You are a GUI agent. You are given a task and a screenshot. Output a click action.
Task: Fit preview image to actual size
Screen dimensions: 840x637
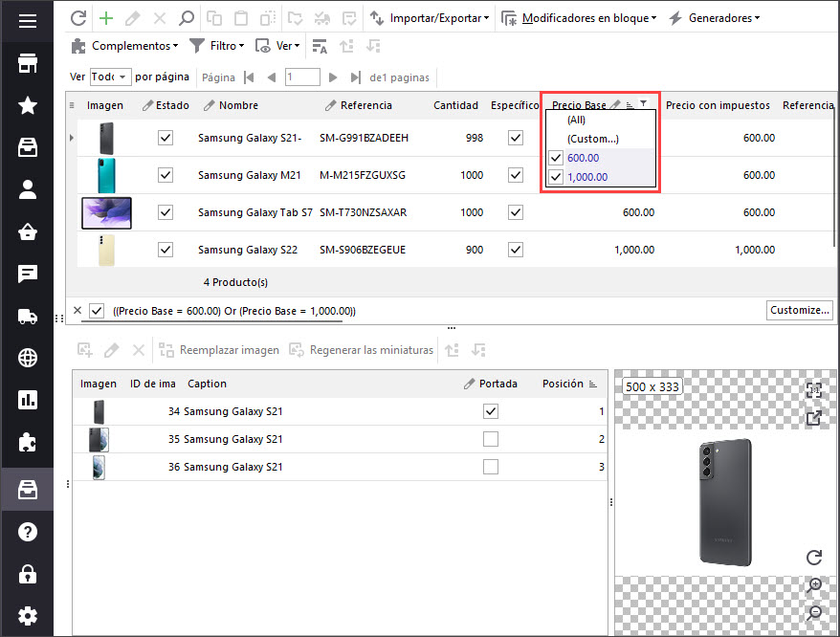pyautogui.click(x=814, y=390)
